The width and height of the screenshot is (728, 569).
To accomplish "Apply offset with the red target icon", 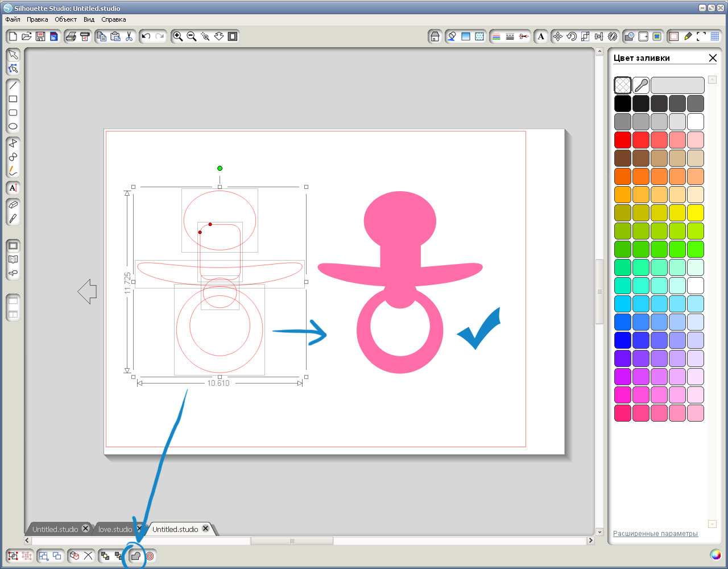I will pyautogui.click(x=150, y=556).
